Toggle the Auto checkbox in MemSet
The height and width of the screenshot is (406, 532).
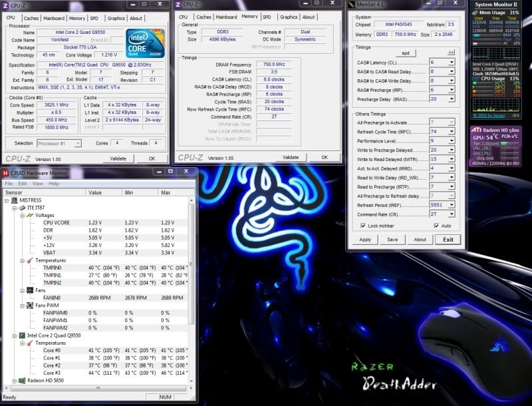point(436,226)
